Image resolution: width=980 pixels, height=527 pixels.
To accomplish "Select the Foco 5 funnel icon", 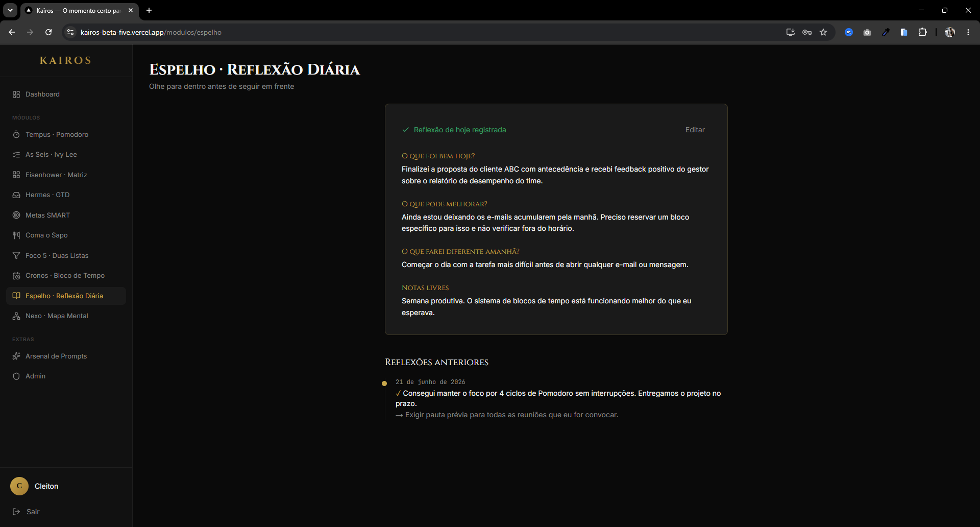I will (x=16, y=256).
